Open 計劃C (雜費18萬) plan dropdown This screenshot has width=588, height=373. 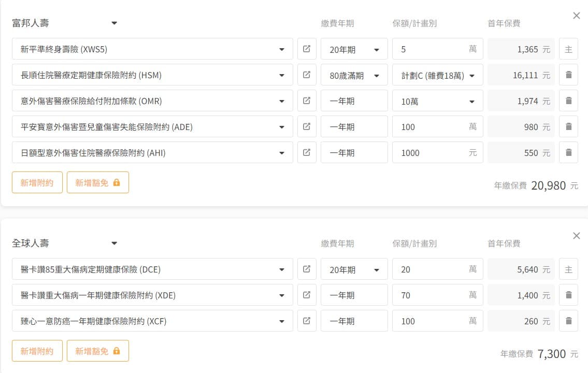[437, 75]
